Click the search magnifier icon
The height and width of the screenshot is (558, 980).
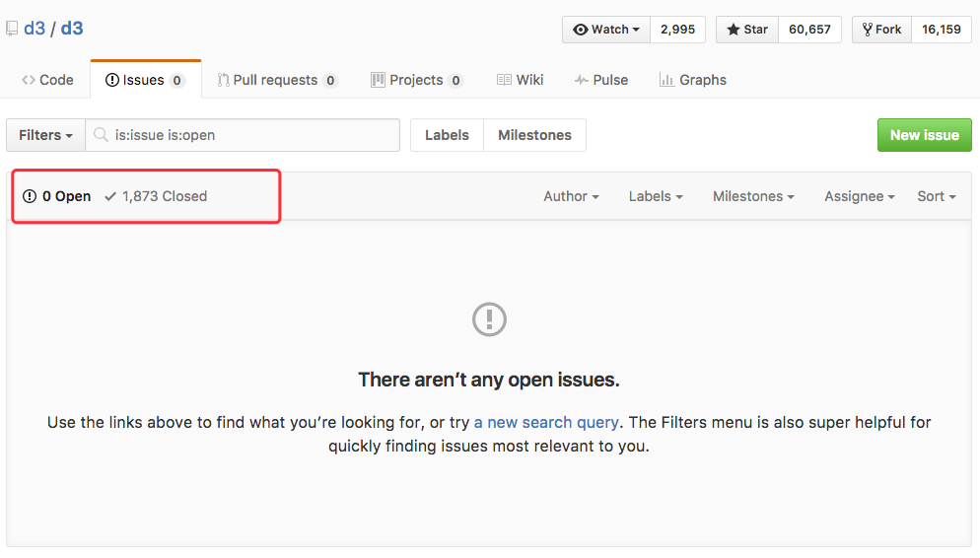[101, 134]
